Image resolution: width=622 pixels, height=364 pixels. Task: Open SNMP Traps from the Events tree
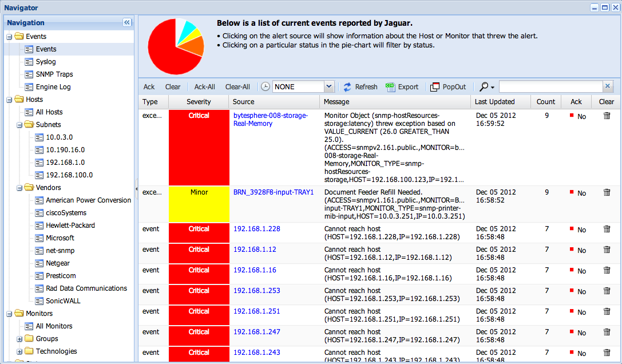click(54, 74)
